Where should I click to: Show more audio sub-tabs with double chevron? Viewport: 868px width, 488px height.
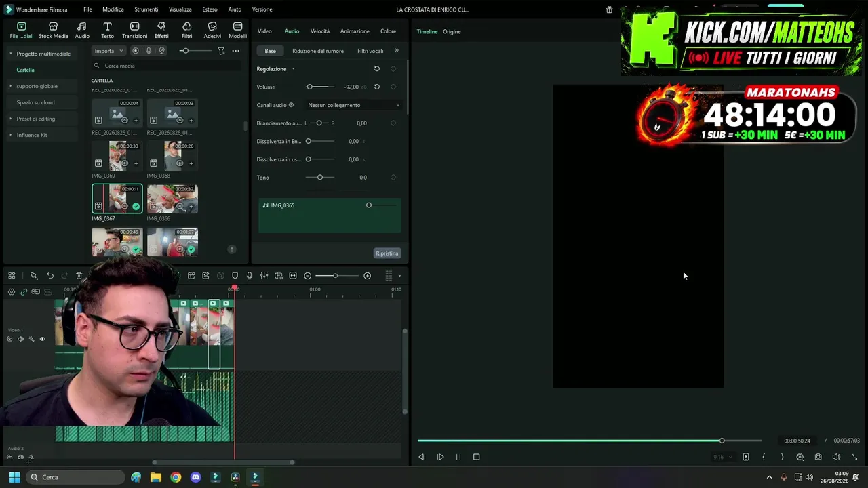(397, 50)
